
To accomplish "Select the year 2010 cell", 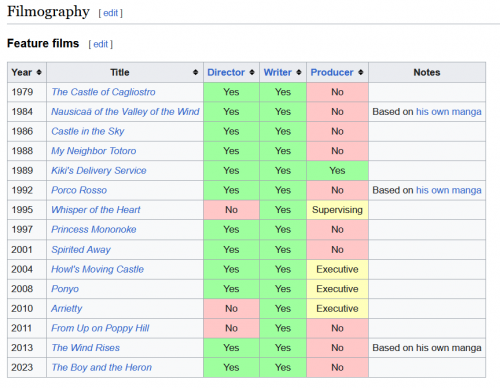I will (27, 309).
